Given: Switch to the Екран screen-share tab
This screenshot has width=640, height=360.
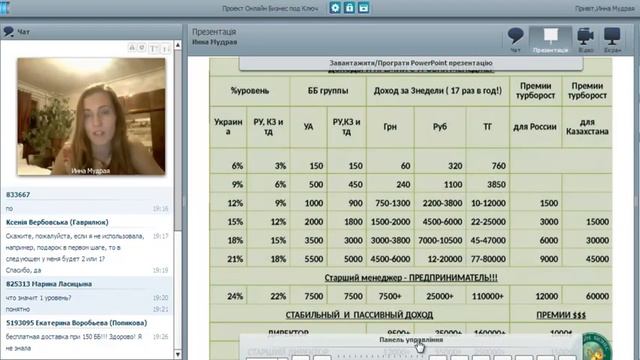Looking at the screenshot, I should coord(612,40).
